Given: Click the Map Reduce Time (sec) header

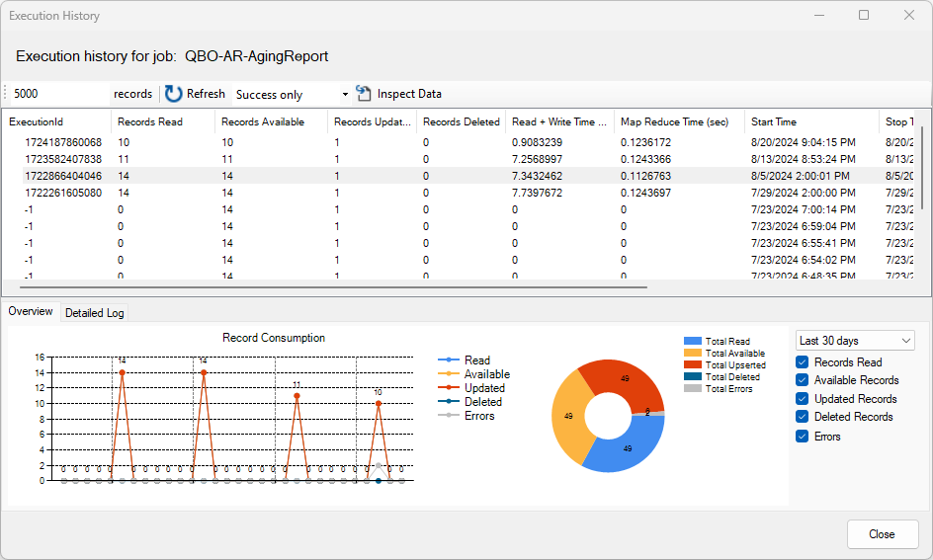Looking at the screenshot, I should coord(679,121).
